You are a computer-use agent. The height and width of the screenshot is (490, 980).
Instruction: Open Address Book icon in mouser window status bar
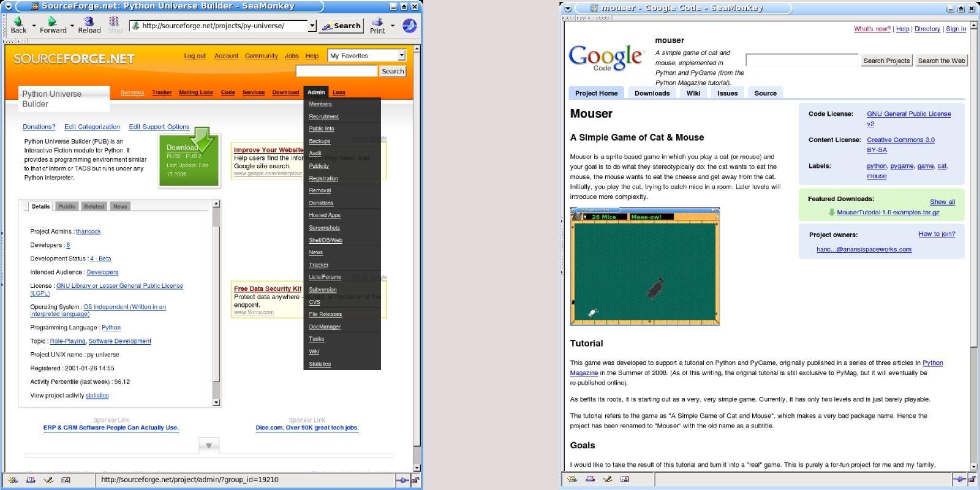click(x=625, y=479)
